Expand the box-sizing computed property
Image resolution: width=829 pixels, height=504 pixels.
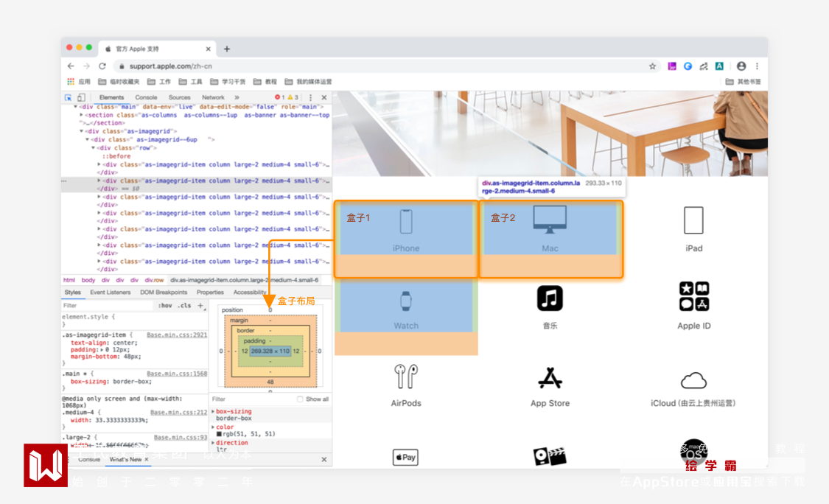coord(213,411)
